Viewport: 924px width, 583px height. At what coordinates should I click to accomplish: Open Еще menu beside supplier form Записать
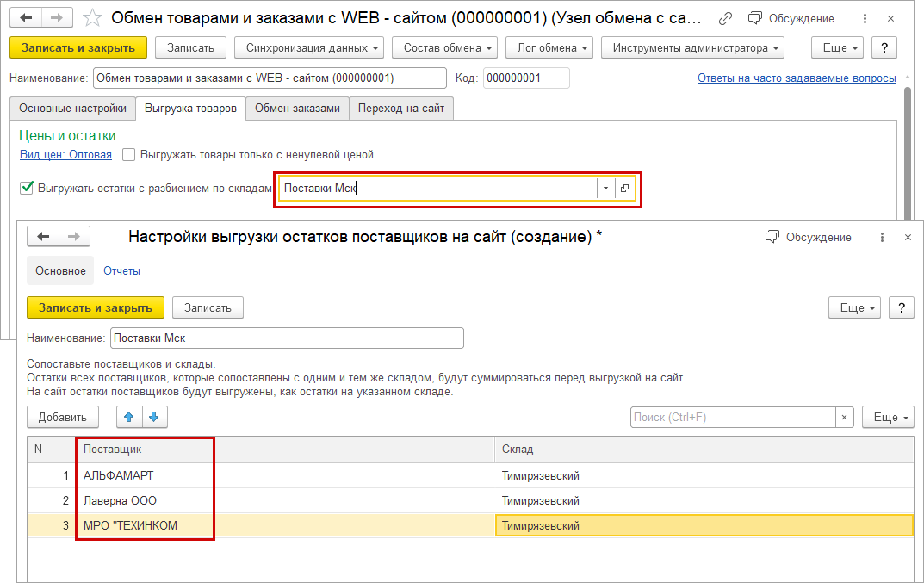coord(854,307)
